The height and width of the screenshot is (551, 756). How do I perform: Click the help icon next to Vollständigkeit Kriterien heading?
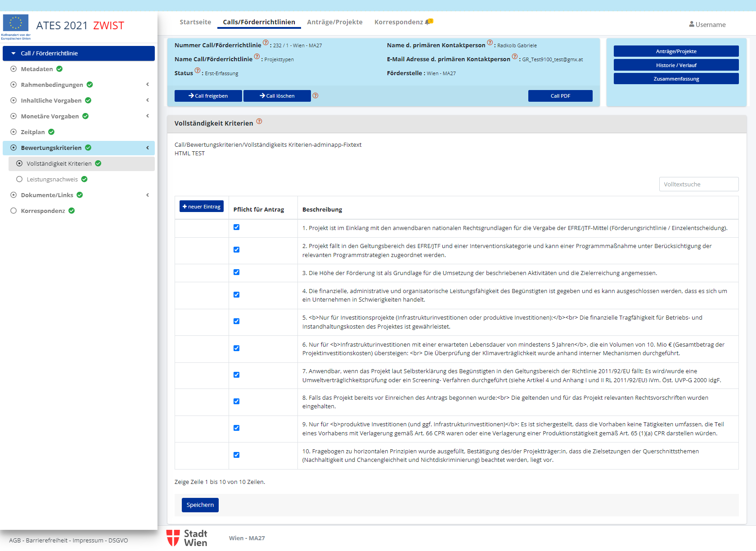tap(259, 122)
